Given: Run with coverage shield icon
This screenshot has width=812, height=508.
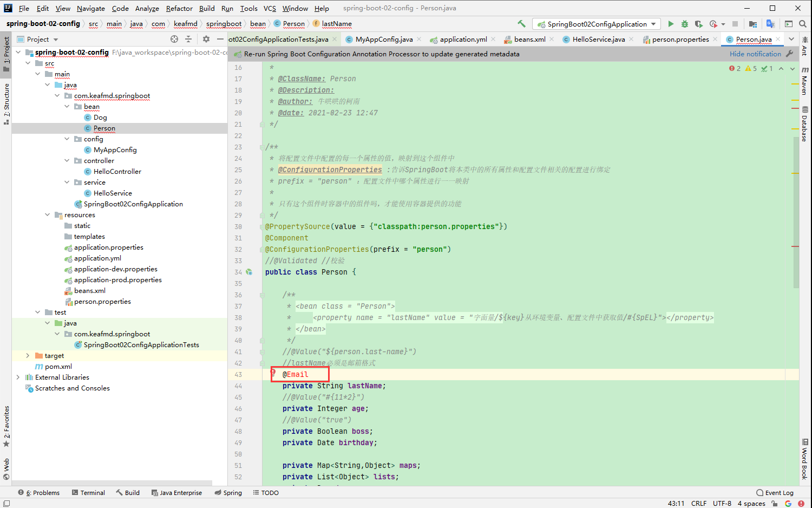Looking at the screenshot, I should pyautogui.click(x=699, y=24).
